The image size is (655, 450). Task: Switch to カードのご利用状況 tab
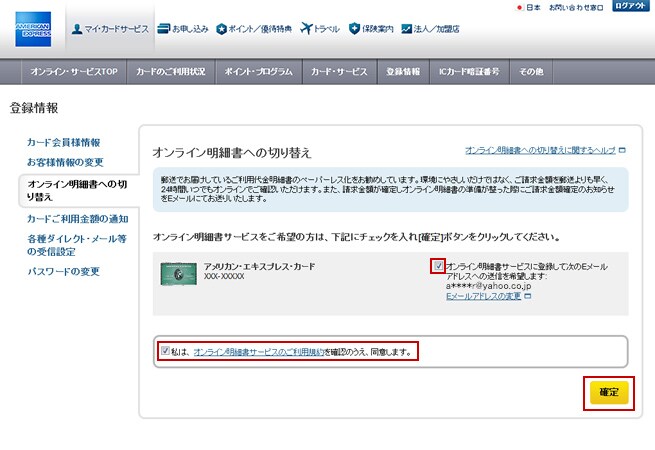[170, 72]
